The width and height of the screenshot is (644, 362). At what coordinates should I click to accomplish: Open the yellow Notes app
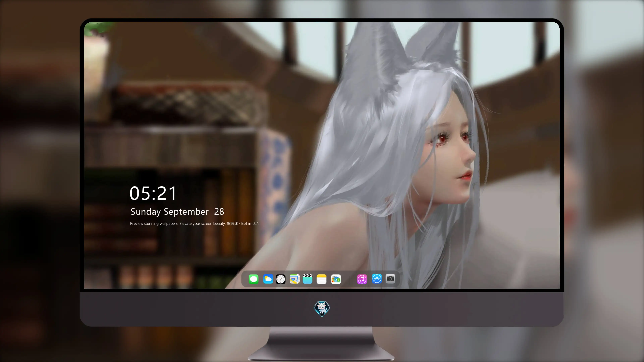click(321, 279)
